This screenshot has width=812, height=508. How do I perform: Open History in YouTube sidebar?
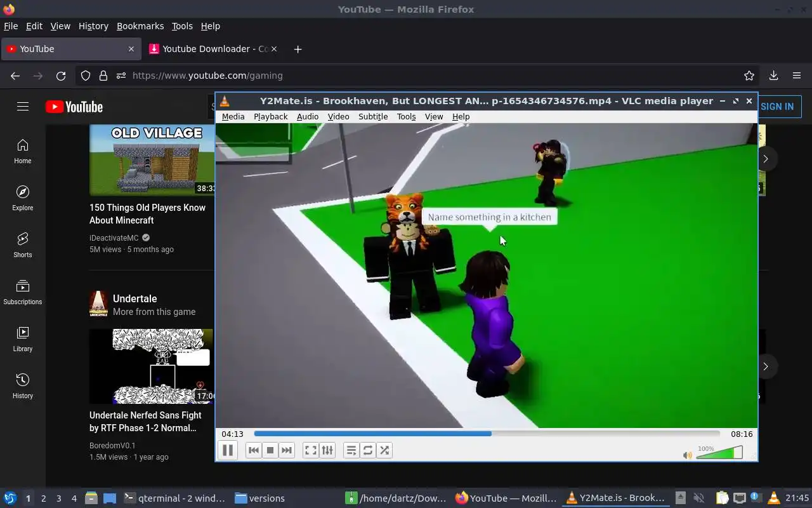pos(23,387)
